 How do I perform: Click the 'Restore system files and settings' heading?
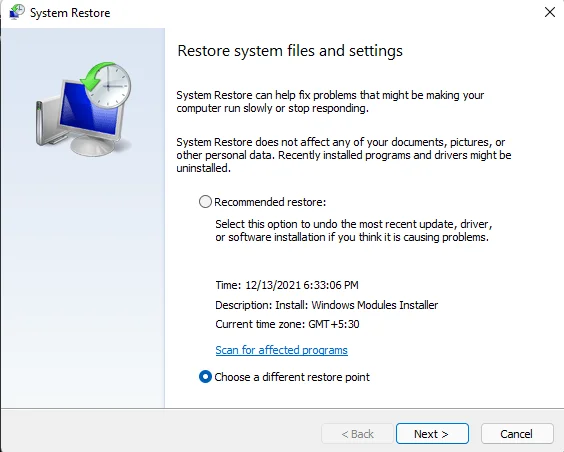(x=290, y=51)
